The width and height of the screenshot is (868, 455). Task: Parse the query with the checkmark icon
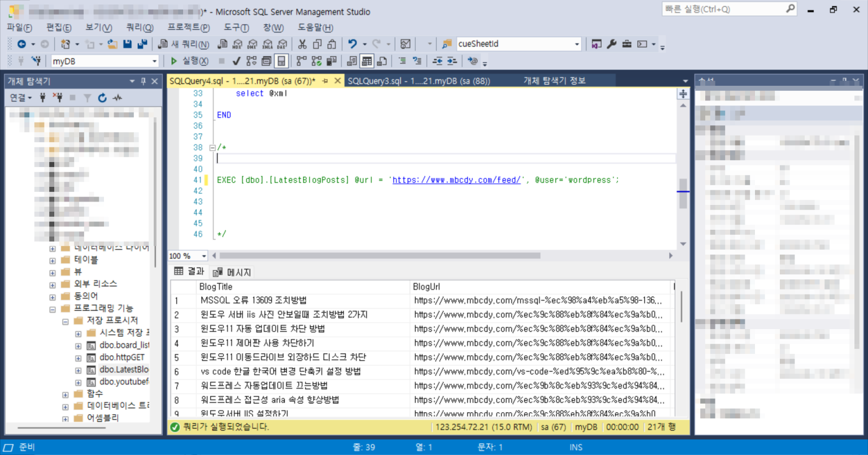click(236, 60)
